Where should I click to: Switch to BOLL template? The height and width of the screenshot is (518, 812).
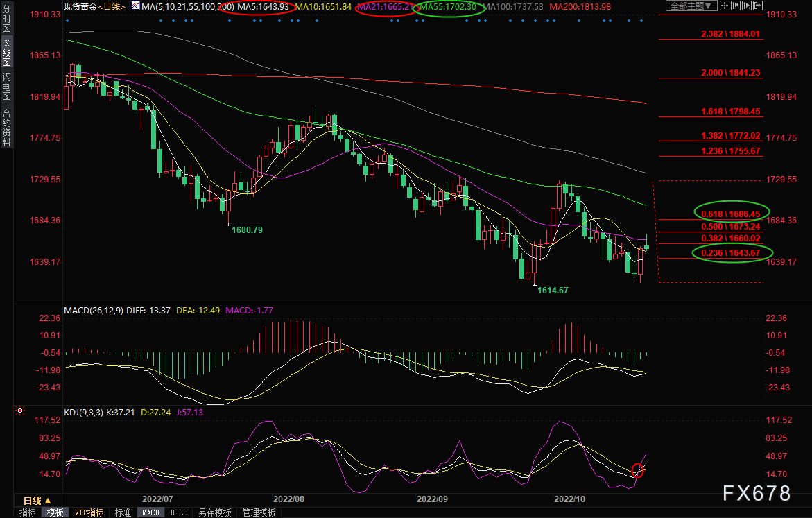coord(178,512)
